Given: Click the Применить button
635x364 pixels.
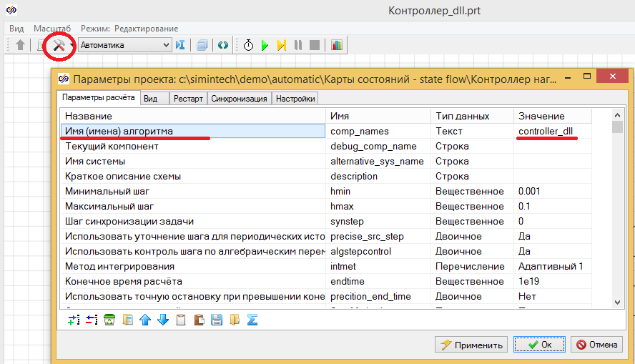Looking at the screenshot, I should [471, 345].
